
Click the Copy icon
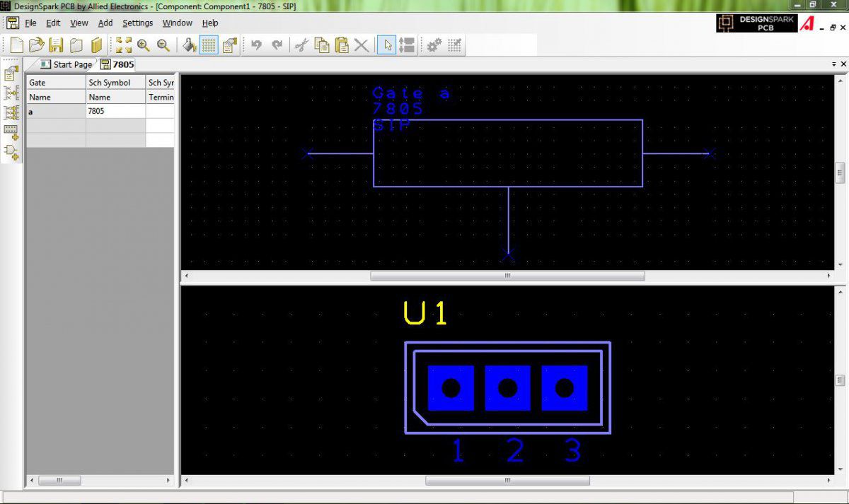(322, 45)
